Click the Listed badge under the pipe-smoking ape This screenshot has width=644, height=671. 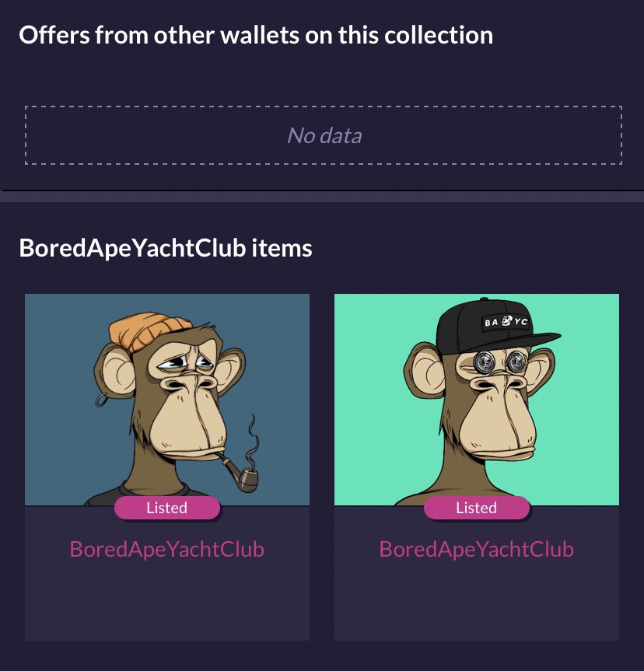pos(167,508)
